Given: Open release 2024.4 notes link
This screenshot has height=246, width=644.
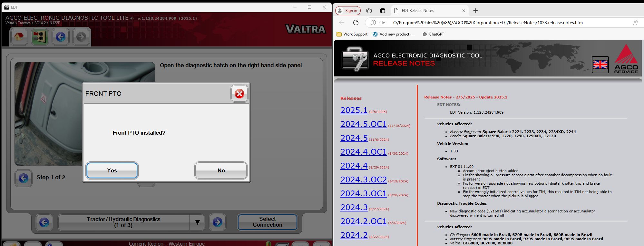Looking at the screenshot, I should tap(354, 166).
